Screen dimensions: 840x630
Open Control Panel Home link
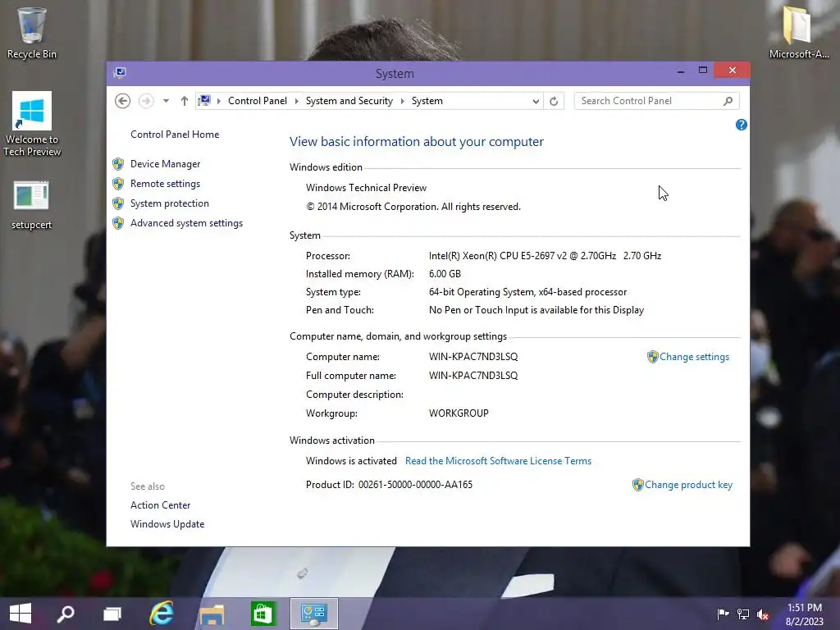(175, 135)
